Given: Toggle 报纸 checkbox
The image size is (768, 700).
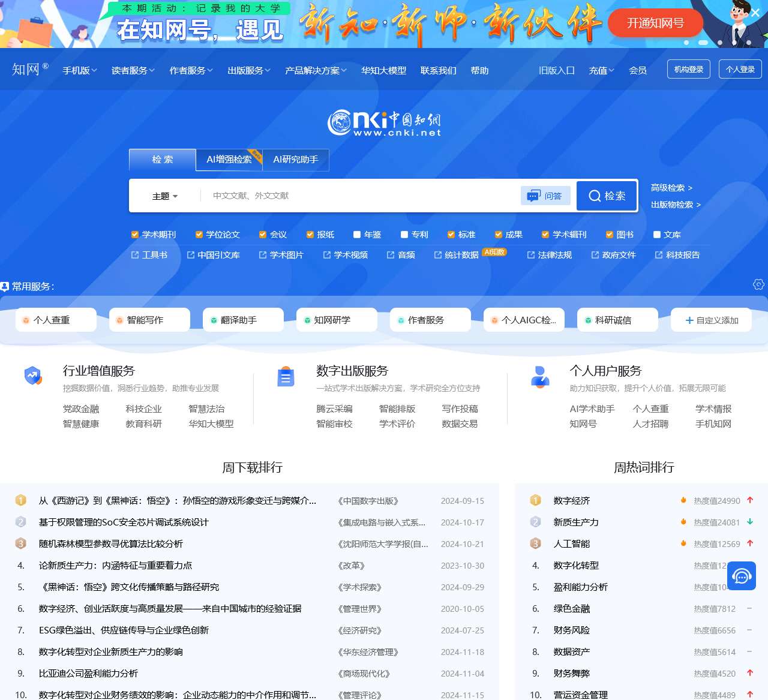Looking at the screenshot, I should 310,235.
